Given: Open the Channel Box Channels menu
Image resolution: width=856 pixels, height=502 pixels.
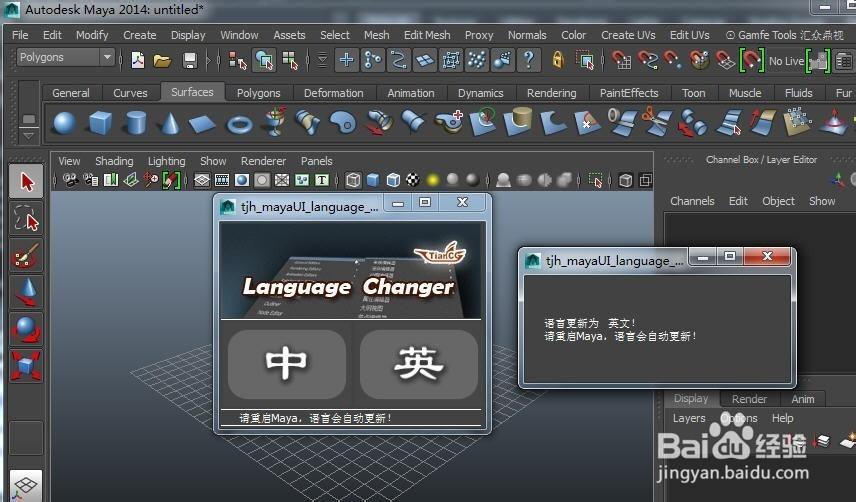Looking at the screenshot, I should coord(692,201).
